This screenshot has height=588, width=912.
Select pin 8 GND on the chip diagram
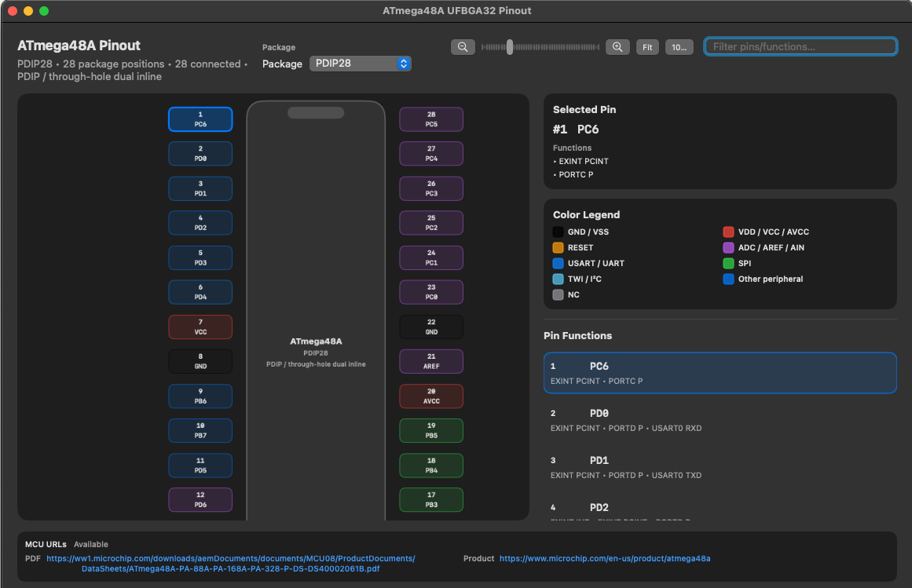pyautogui.click(x=200, y=361)
